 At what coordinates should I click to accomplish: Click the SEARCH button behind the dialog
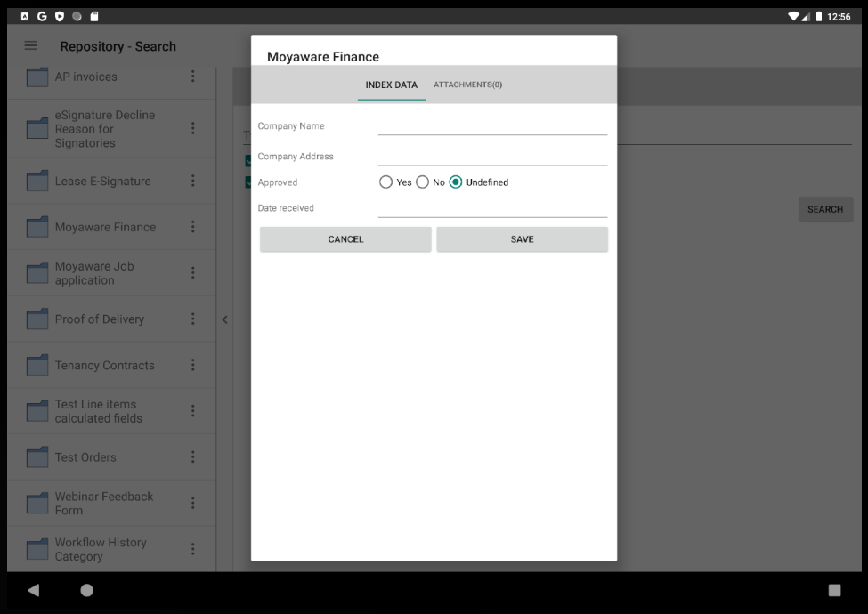[825, 209]
